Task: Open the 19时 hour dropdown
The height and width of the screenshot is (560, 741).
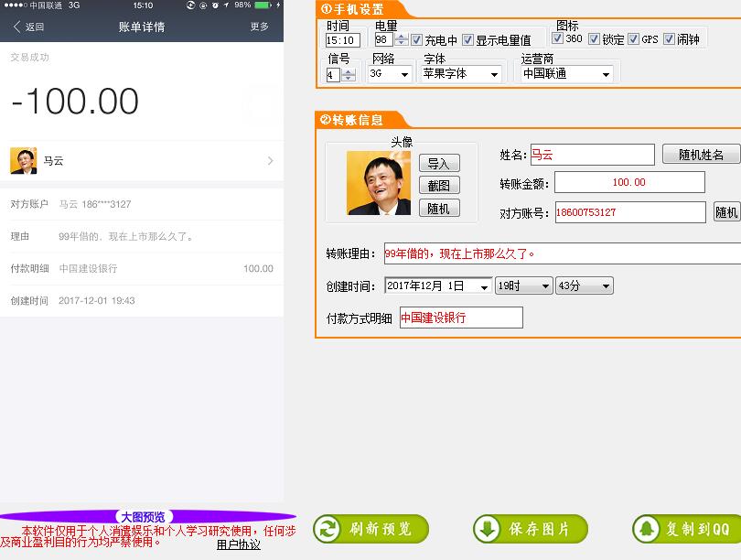Action: (523, 285)
